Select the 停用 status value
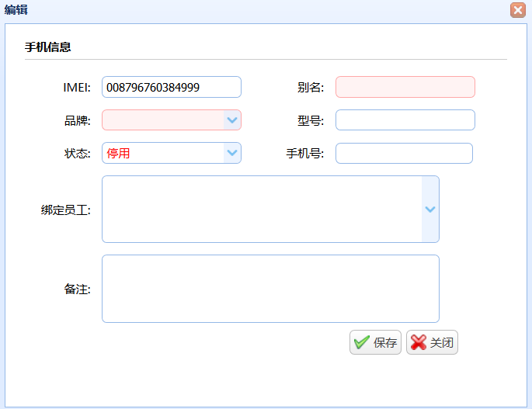532x409 pixels. (x=118, y=154)
